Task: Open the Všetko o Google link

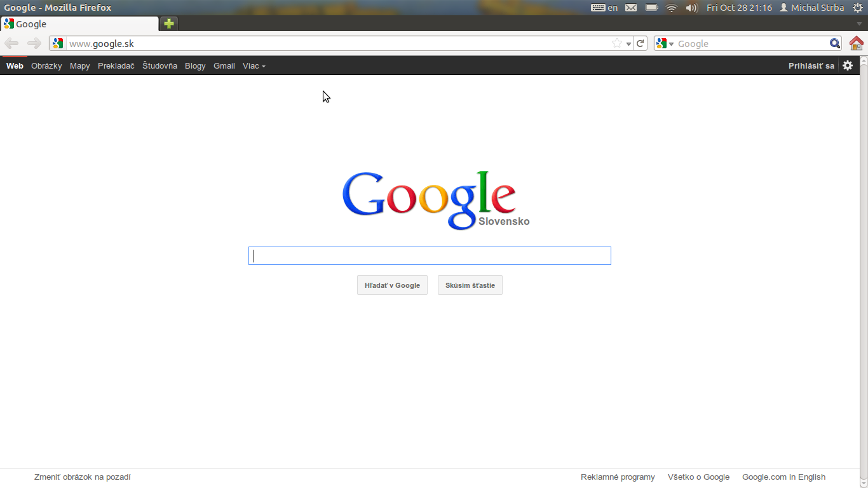Action: pyautogui.click(x=698, y=477)
